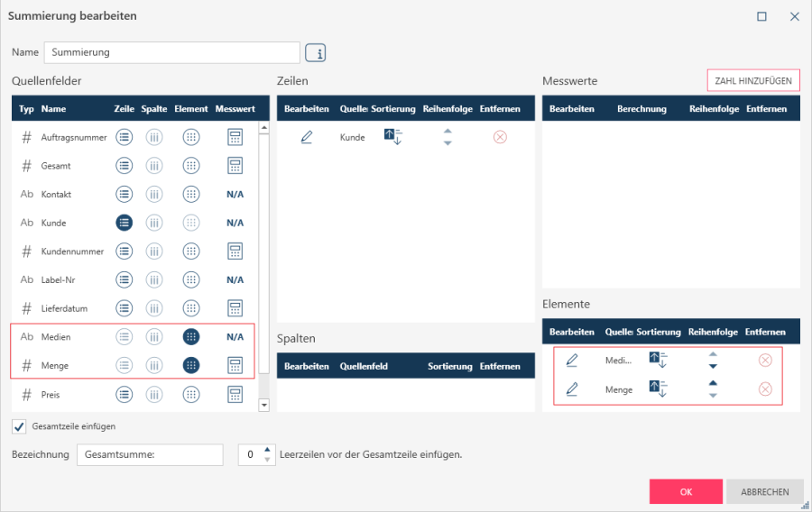Click the Messwert calculator icon for Gesamt
The image size is (812, 512).
pos(235,166)
